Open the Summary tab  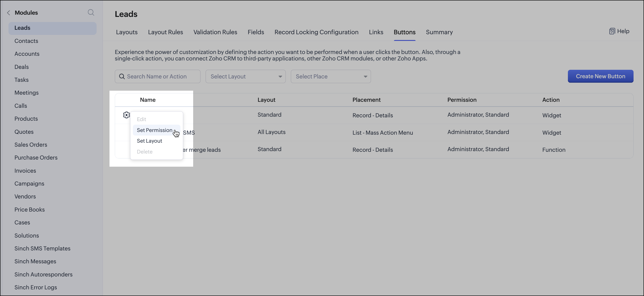[x=439, y=32]
